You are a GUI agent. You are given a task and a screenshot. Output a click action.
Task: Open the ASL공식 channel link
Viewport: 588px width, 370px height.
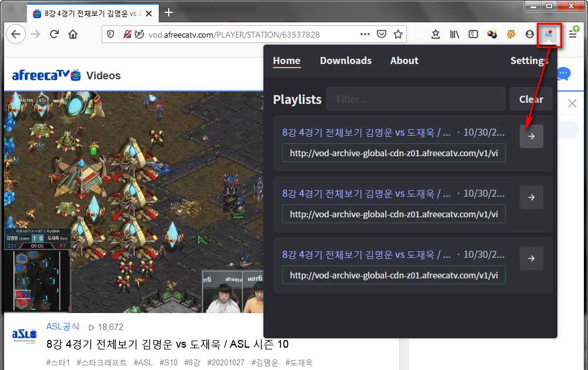pyautogui.click(x=63, y=327)
